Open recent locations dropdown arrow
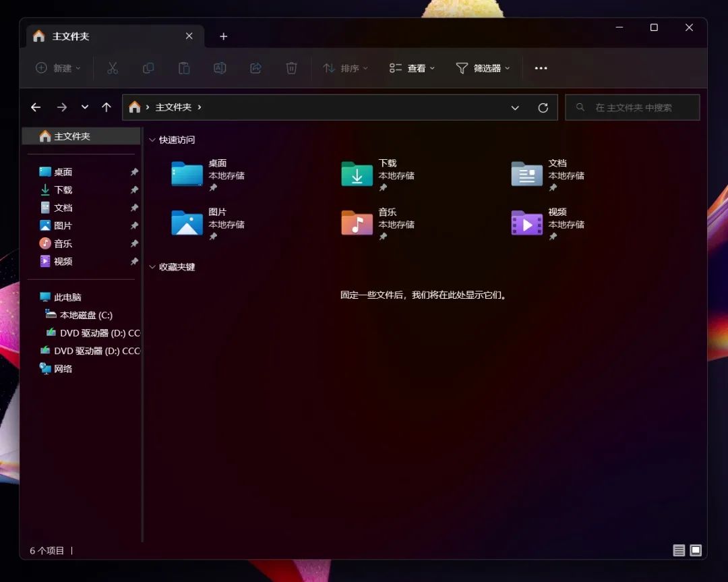 [x=84, y=107]
